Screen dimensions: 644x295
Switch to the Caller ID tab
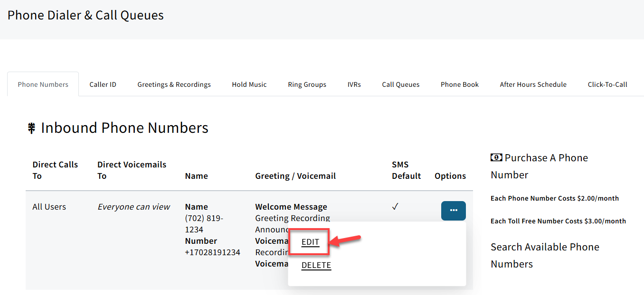(103, 84)
